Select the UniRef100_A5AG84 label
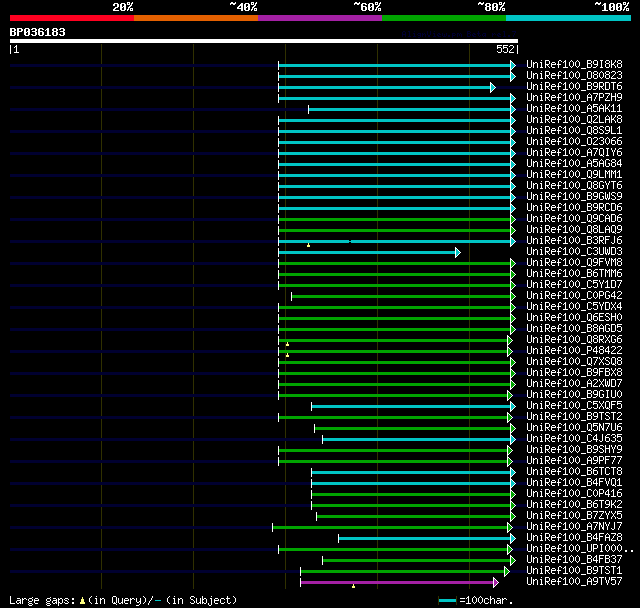 574,164
